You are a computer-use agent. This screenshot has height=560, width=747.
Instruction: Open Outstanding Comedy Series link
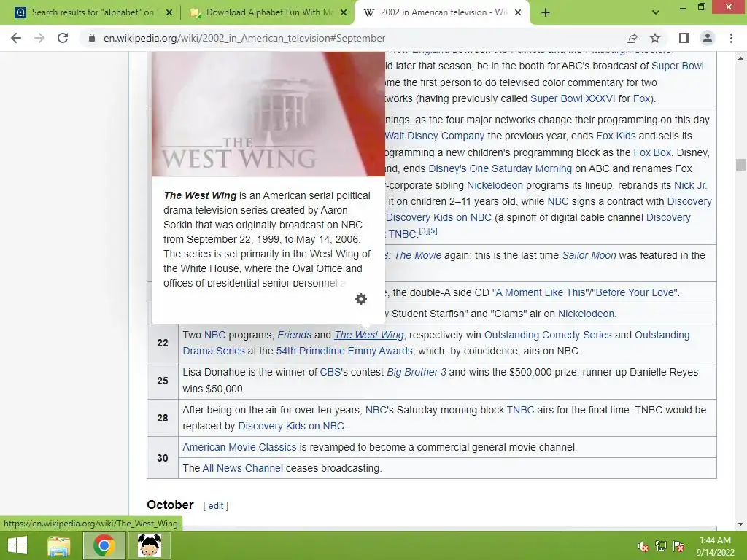[x=548, y=335]
